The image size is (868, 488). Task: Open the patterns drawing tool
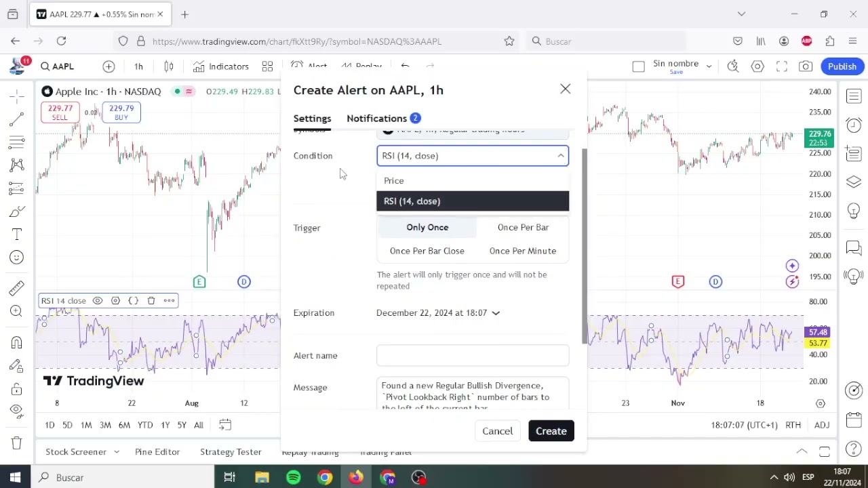point(17,165)
